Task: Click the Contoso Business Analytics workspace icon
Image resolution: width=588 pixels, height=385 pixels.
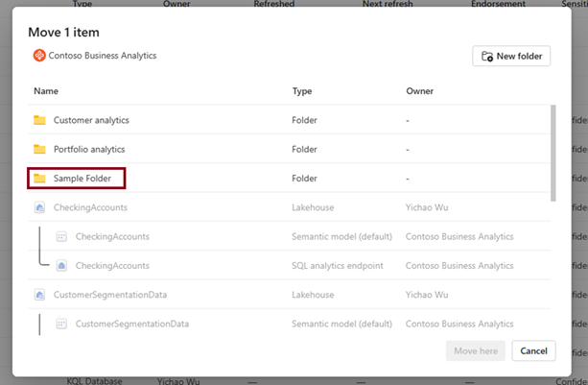Action: [39, 56]
